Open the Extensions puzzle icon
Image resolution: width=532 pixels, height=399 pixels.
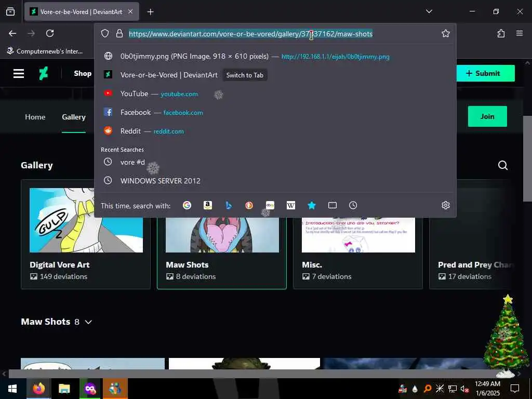501,33
